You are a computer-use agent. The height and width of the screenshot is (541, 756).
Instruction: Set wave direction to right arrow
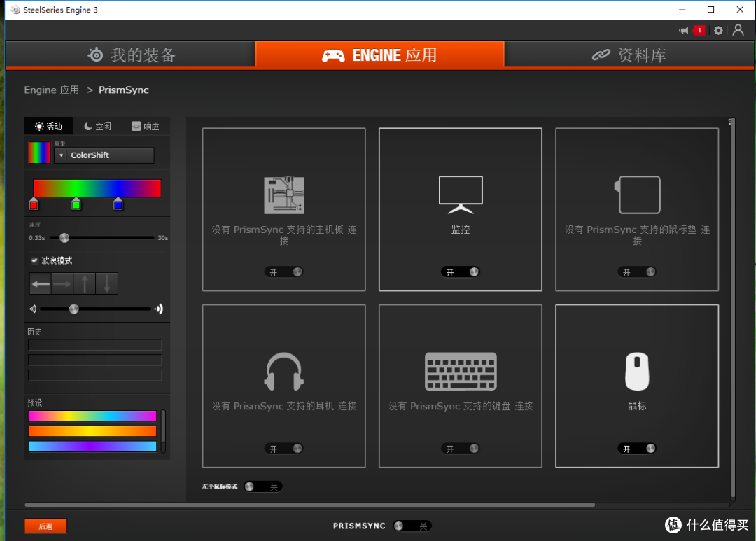click(x=63, y=283)
